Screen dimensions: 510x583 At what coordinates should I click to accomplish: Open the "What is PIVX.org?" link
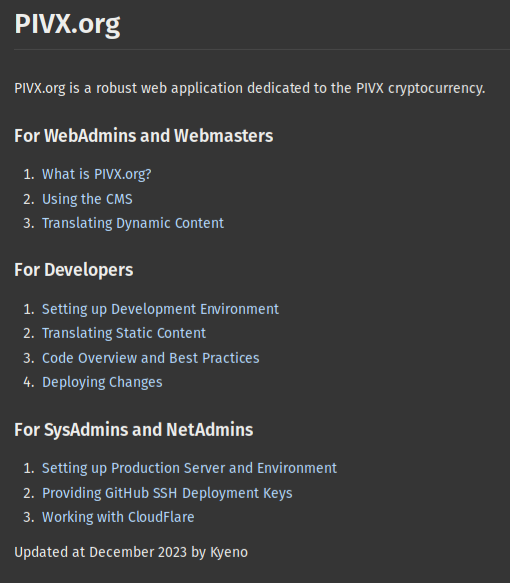pyautogui.click(x=97, y=174)
